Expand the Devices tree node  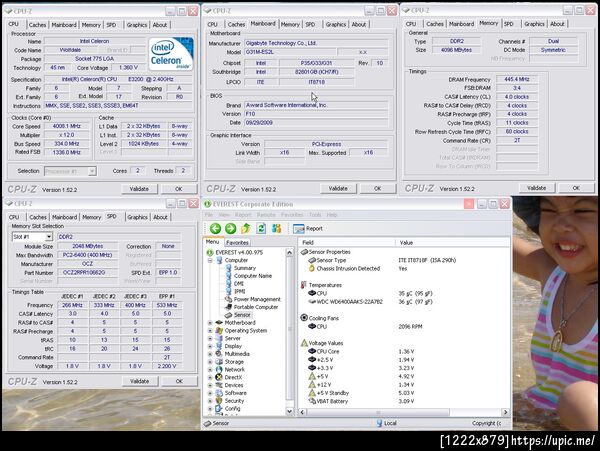click(x=210, y=385)
